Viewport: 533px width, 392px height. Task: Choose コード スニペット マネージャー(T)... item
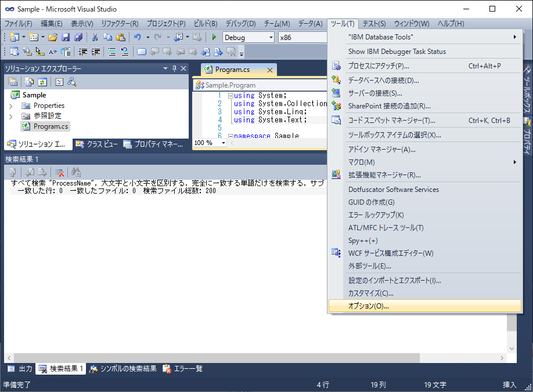[x=425, y=121]
